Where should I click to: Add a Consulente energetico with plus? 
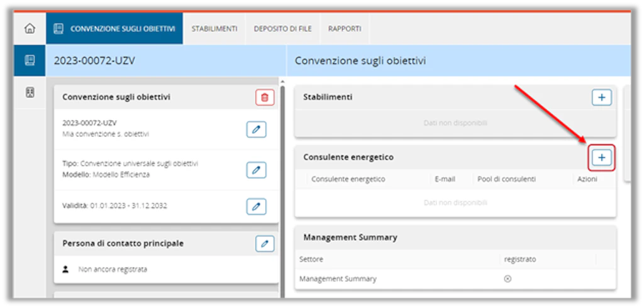click(602, 157)
